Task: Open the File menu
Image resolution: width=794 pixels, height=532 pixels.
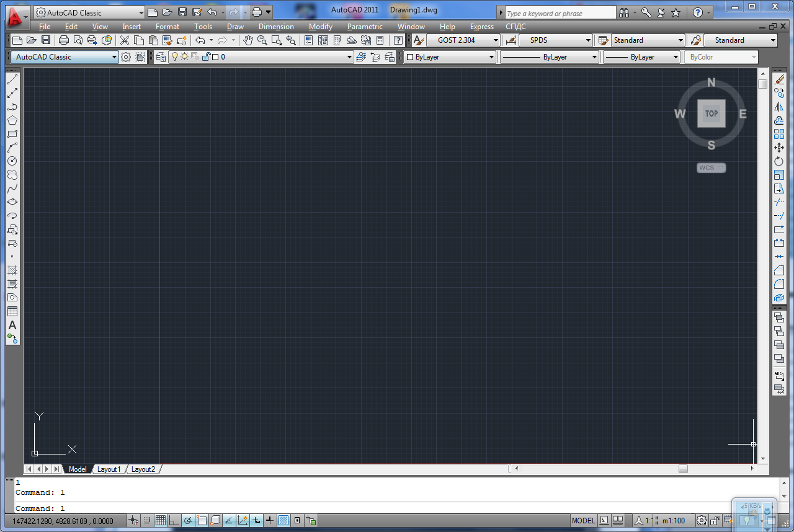Action: tap(45, 27)
